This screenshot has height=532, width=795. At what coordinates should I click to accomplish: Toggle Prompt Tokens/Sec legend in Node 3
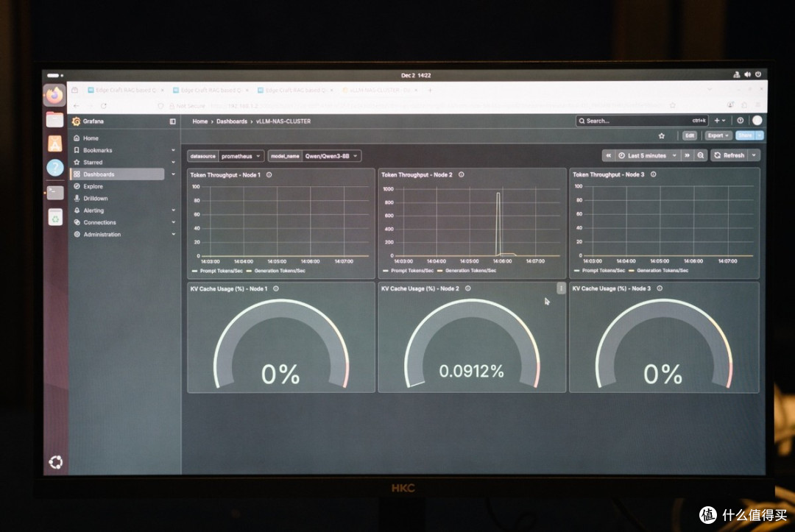(604, 271)
